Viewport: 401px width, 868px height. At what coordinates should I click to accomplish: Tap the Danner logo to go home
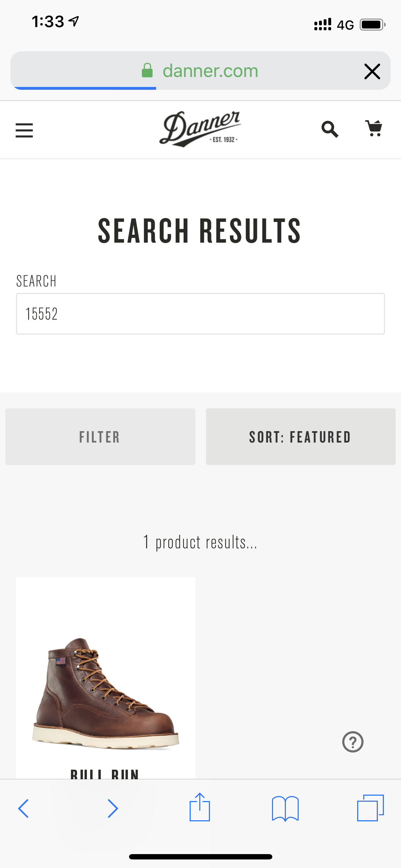tap(200, 129)
